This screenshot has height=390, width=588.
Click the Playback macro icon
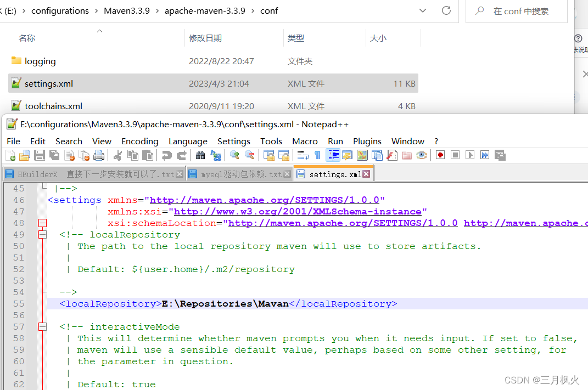click(x=470, y=155)
